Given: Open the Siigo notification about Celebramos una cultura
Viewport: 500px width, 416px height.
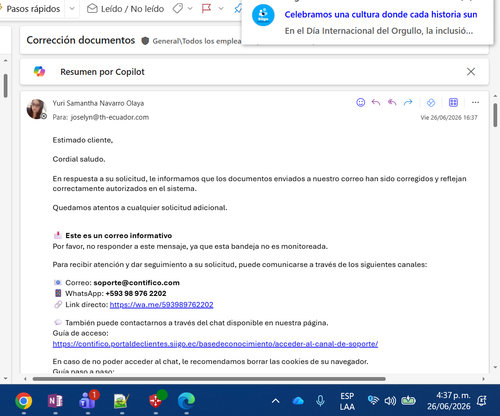Looking at the screenshot, I should click(x=380, y=15).
